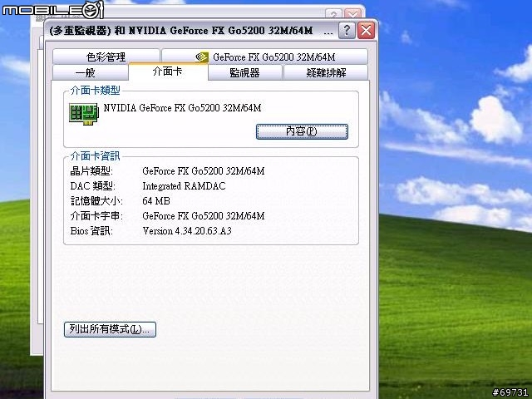Close the adapter properties dialog
This screenshot has width=532, height=399.
[366, 31]
